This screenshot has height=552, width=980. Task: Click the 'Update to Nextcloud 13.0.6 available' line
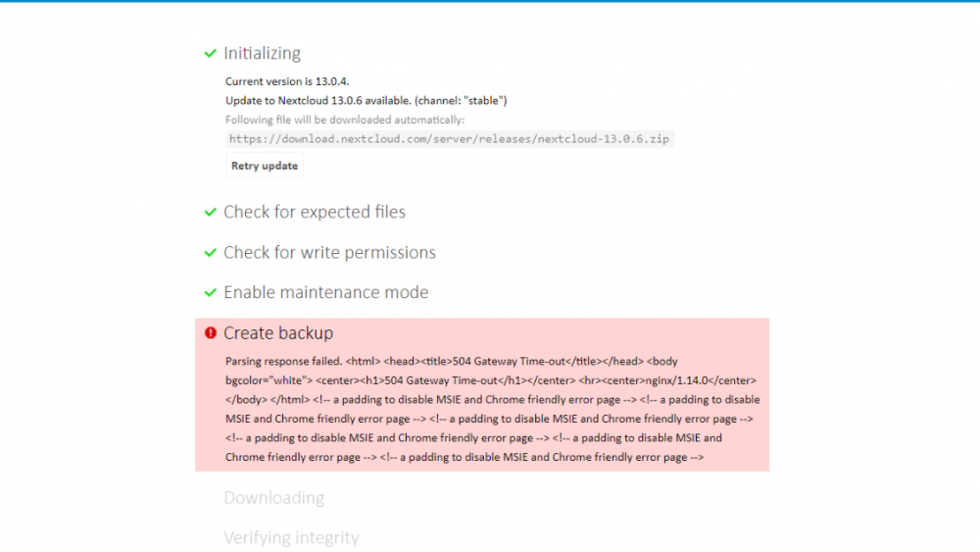point(367,101)
